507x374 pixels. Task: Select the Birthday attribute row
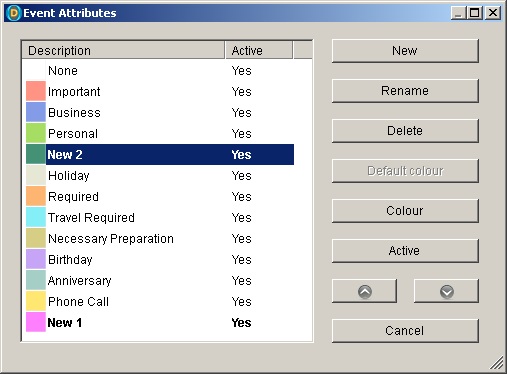160,259
